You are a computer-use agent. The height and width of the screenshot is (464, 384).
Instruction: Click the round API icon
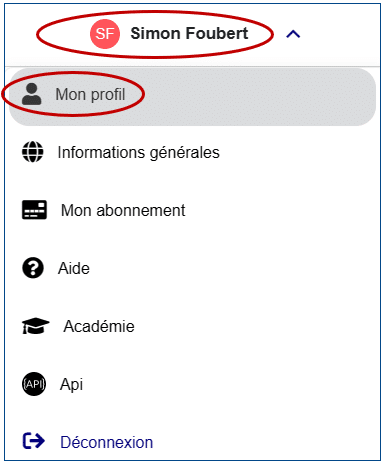tap(34, 384)
